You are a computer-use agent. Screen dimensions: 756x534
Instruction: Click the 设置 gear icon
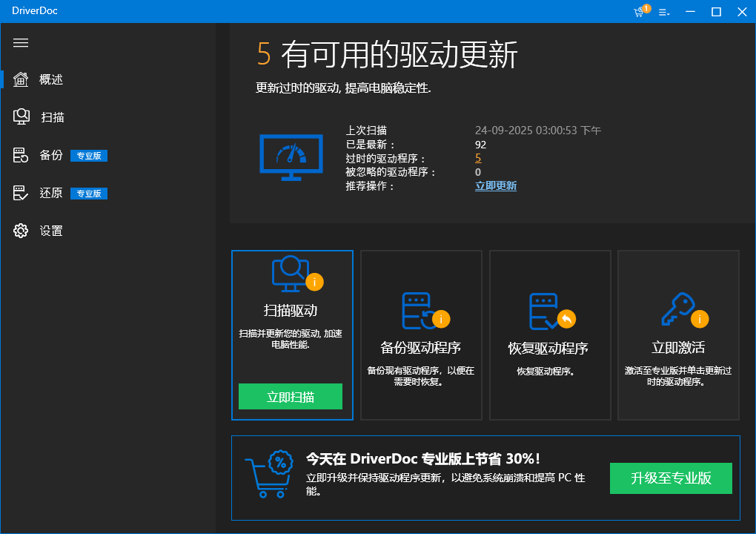coord(21,231)
